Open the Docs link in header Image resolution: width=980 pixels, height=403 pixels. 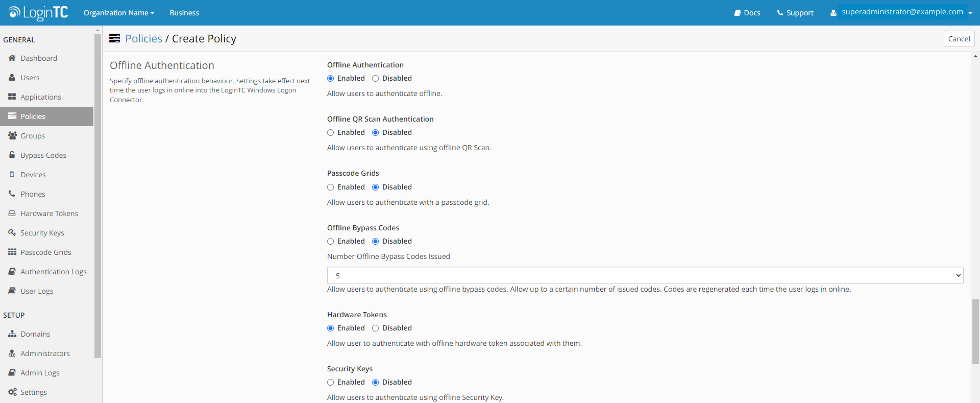747,13
